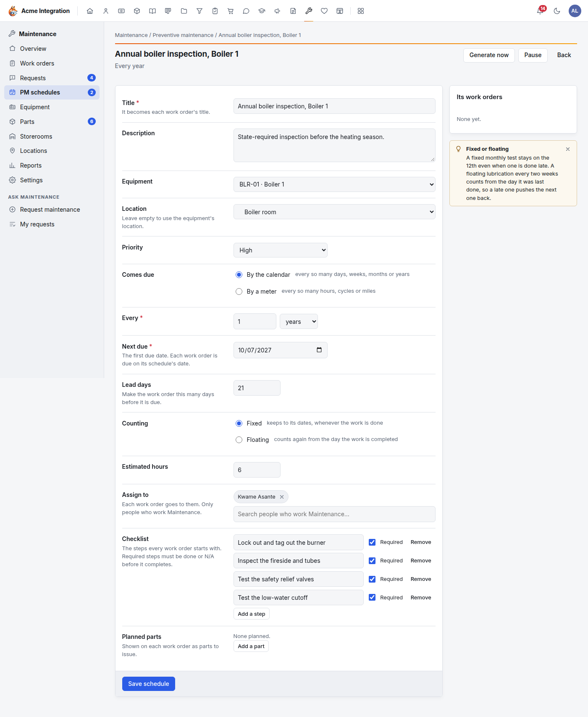Uncheck Required for Test the safety relief valves
Viewport: 588px width, 717px height.
click(372, 579)
